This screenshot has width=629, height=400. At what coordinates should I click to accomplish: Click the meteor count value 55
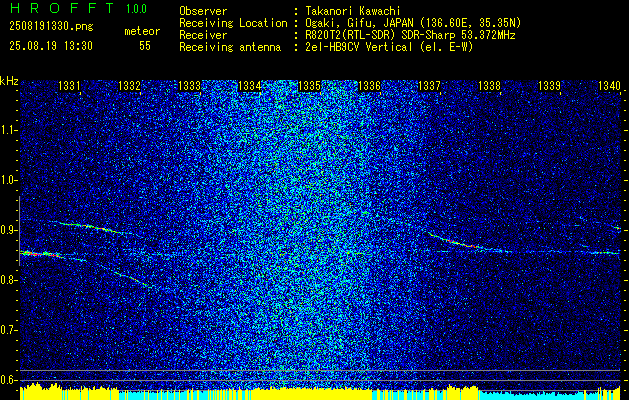[145, 46]
